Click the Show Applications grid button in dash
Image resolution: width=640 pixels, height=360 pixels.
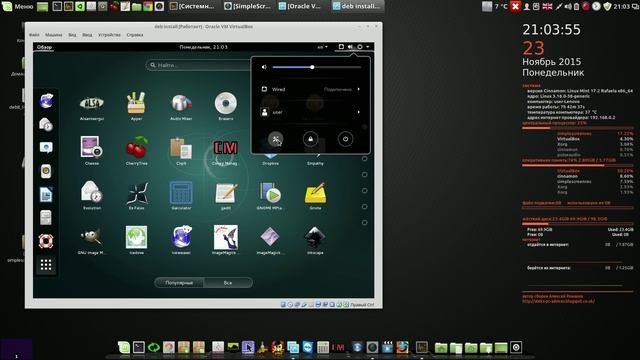46,265
